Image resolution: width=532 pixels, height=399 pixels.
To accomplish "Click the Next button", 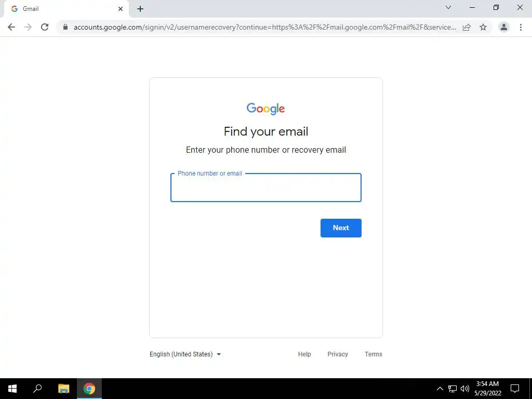I will (x=341, y=228).
